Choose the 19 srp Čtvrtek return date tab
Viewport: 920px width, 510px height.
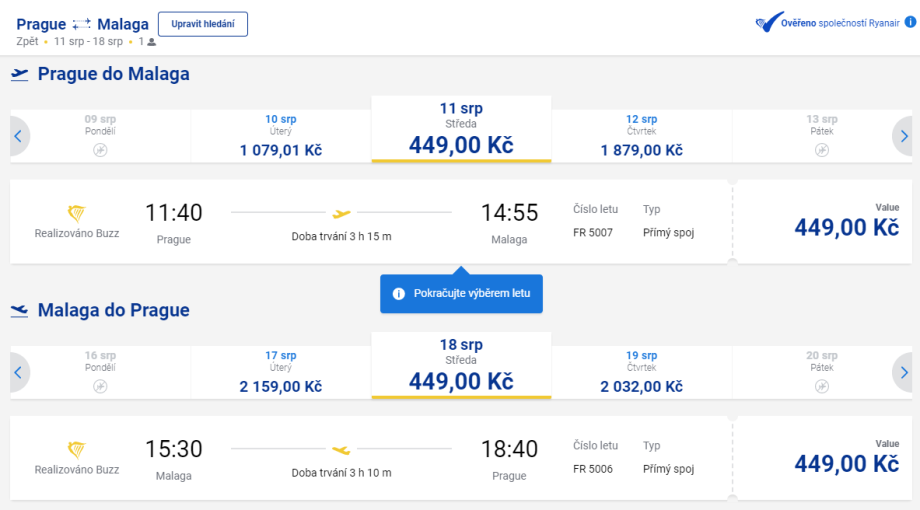641,372
